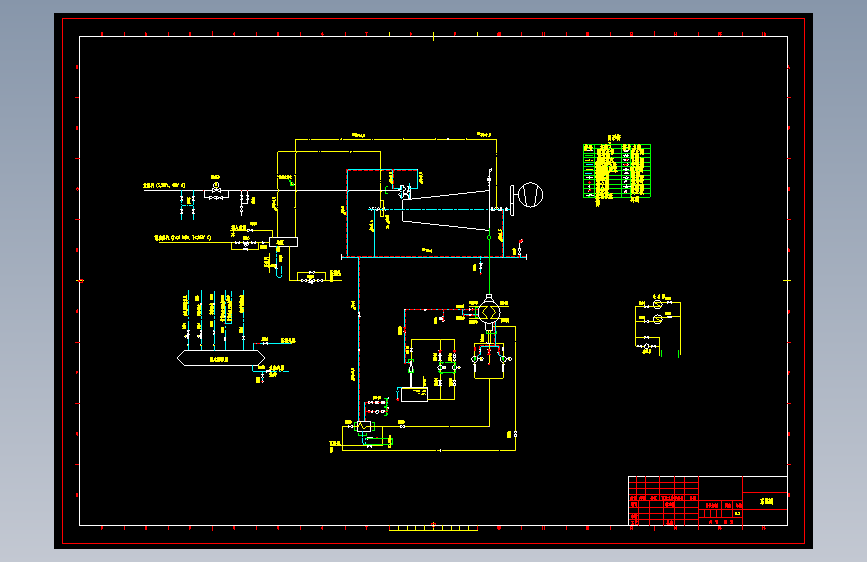Select the round heat exchanger symbol with zigzags
The height and width of the screenshot is (562, 867).
tap(489, 313)
